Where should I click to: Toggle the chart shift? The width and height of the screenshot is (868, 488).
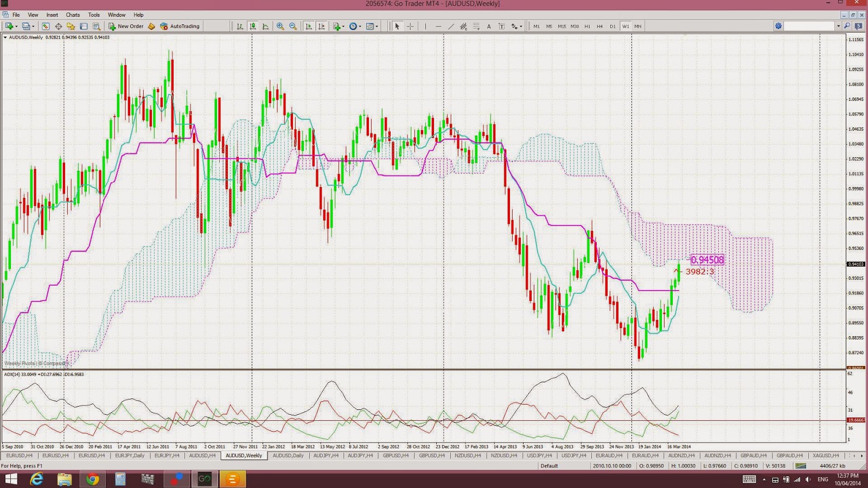pyautogui.click(x=321, y=26)
